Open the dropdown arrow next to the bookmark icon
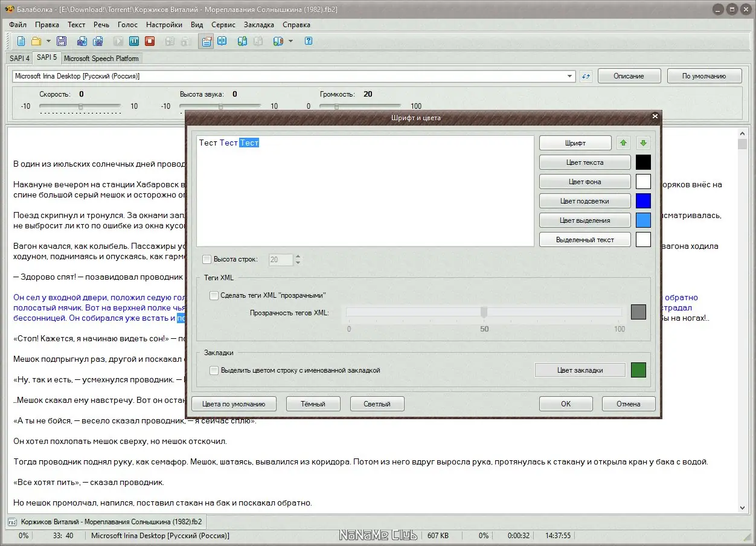Screen dimensions: 756x546 290,42
